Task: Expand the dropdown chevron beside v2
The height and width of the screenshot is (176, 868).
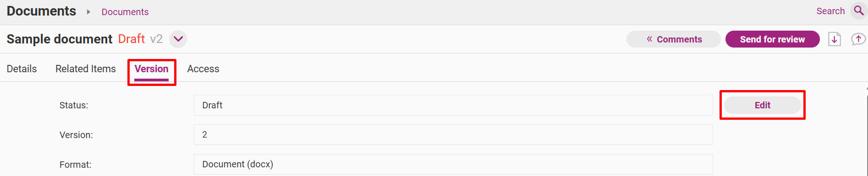Action: [178, 39]
